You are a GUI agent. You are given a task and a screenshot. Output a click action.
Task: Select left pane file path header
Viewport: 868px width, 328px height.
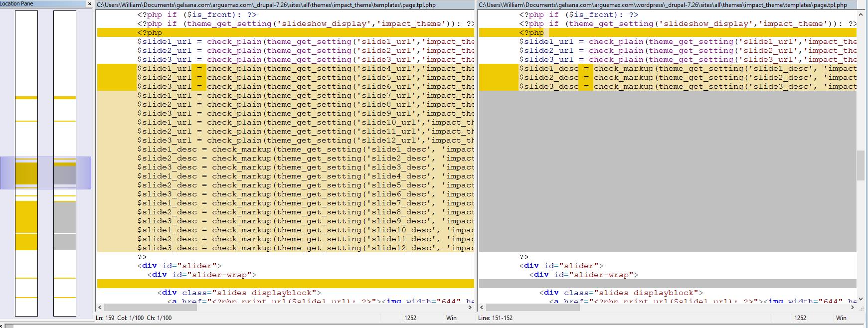point(285,5)
